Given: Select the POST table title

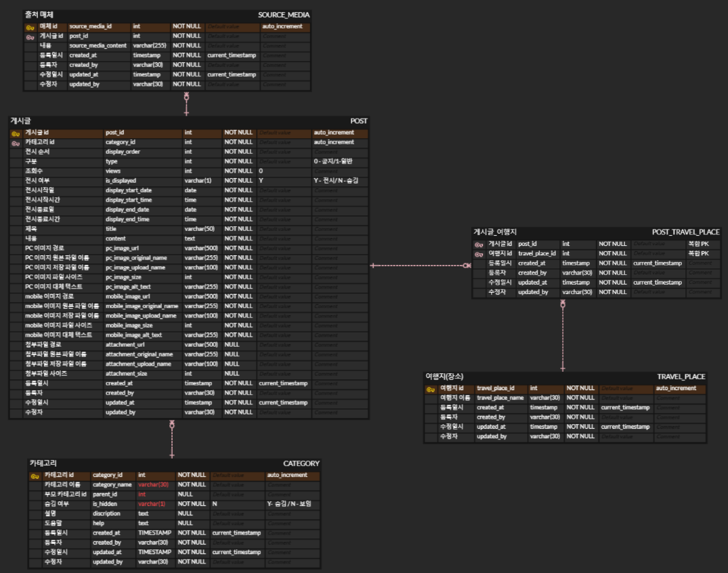Looking at the screenshot, I should click(358, 121).
